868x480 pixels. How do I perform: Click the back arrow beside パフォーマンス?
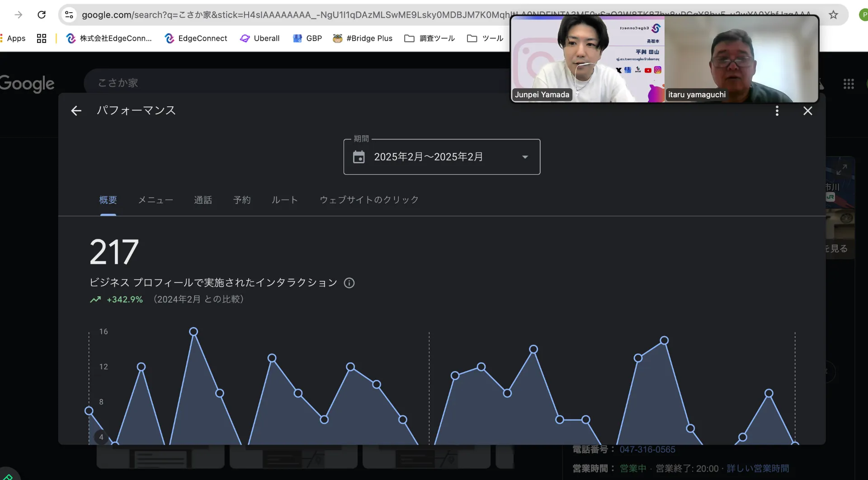[x=76, y=111]
